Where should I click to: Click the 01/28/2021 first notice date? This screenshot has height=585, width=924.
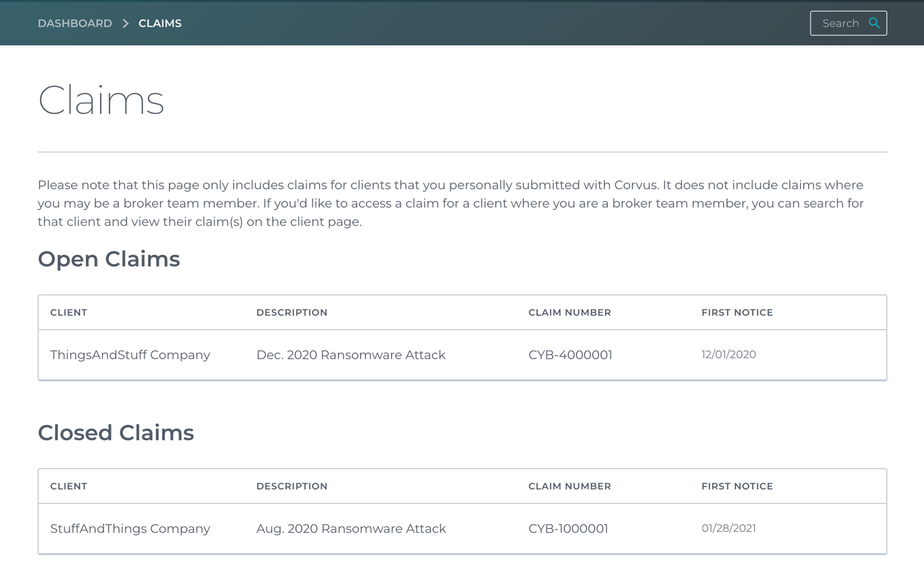(x=728, y=528)
